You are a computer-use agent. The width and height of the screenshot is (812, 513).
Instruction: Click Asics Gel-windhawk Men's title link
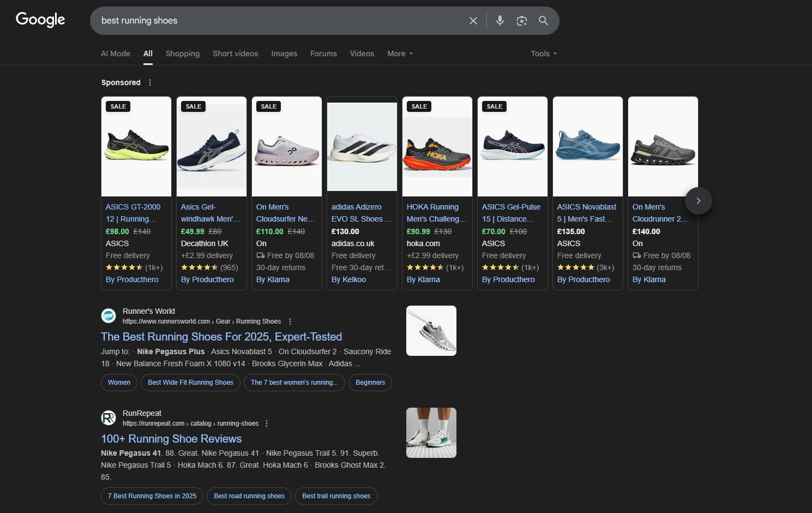pyautogui.click(x=210, y=213)
